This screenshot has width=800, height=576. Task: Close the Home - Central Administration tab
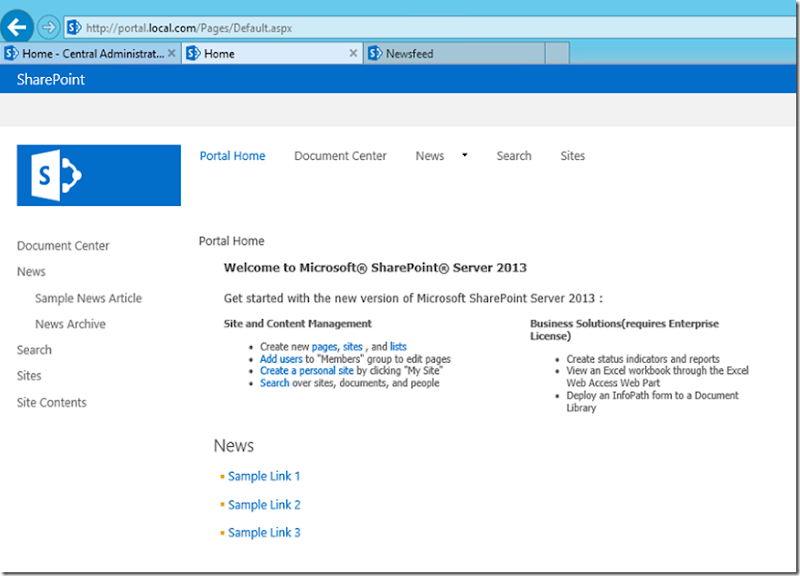click(x=171, y=53)
